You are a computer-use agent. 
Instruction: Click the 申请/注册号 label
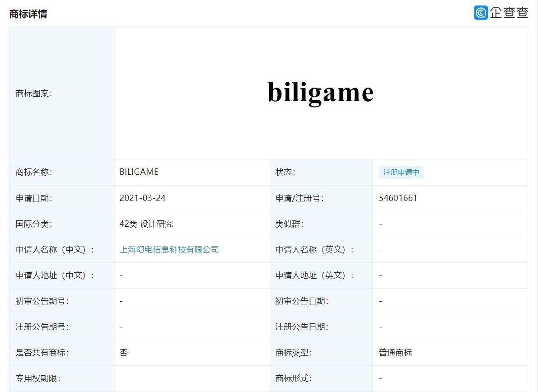299,198
